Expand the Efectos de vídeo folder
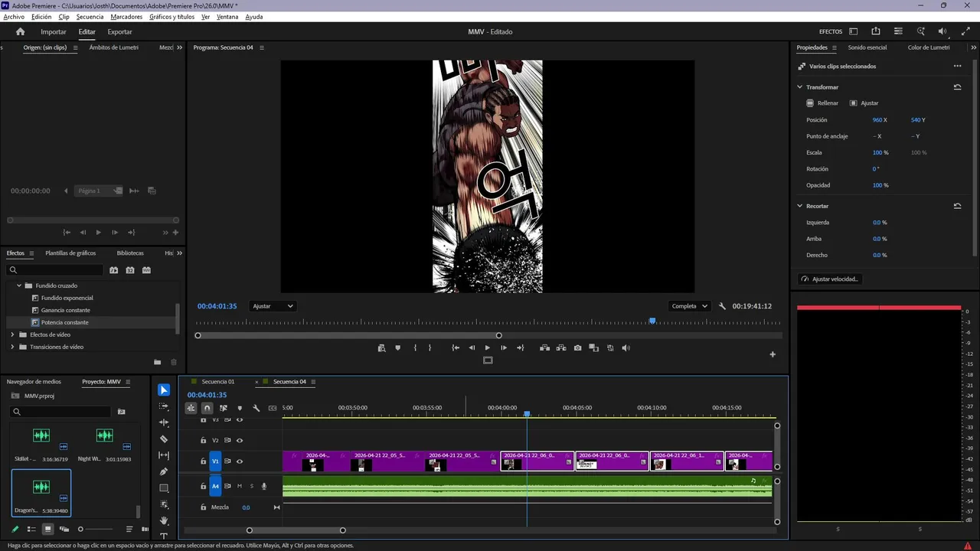Image resolution: width=980 pixels, height=551 pixels. [x=12, y=334]
